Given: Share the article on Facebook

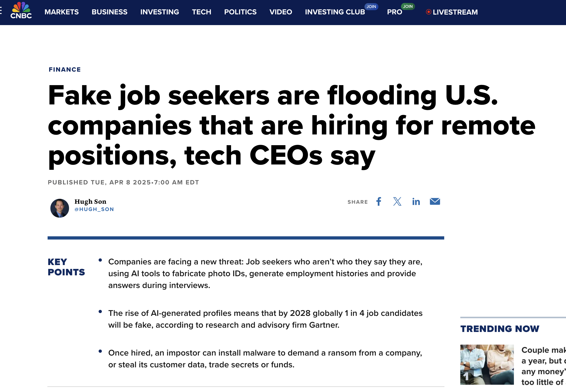Looking at the screenshot, I should (x=378, y=201).
